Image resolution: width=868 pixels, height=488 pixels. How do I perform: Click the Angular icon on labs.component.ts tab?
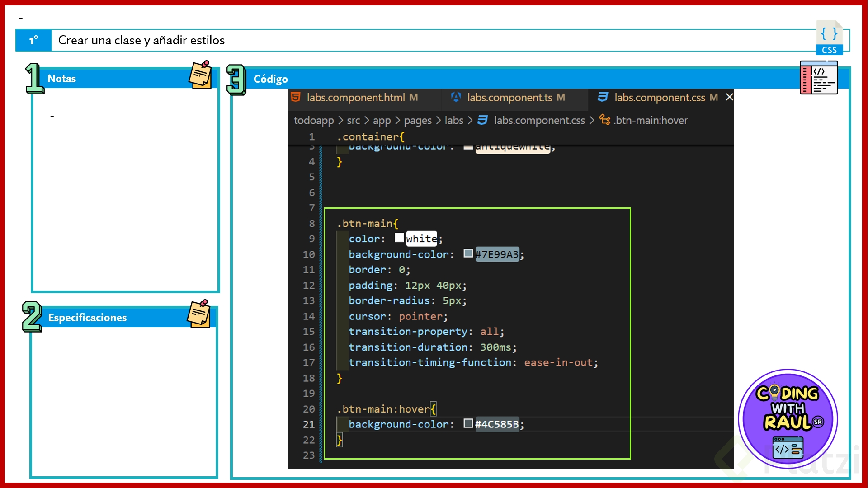pos(456,97)
